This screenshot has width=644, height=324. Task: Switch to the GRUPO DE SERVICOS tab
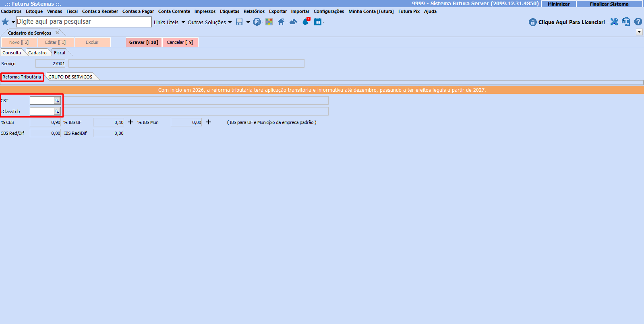click(x=70, y=77)
